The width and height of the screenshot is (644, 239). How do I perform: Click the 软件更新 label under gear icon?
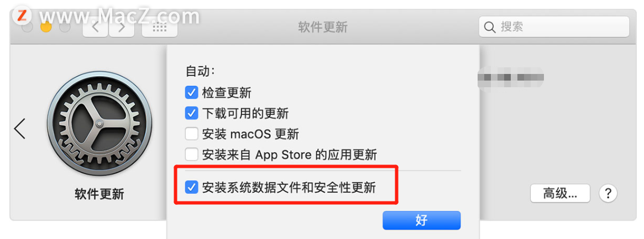click(100, 194)
